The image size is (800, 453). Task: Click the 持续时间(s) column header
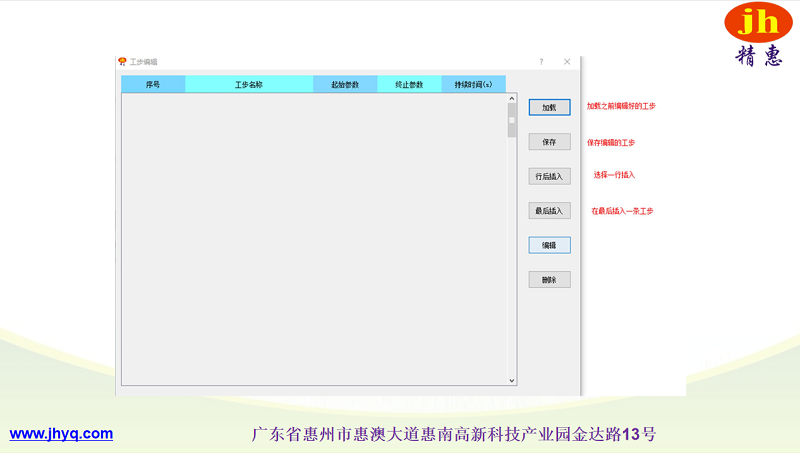(x=473, y=85)
